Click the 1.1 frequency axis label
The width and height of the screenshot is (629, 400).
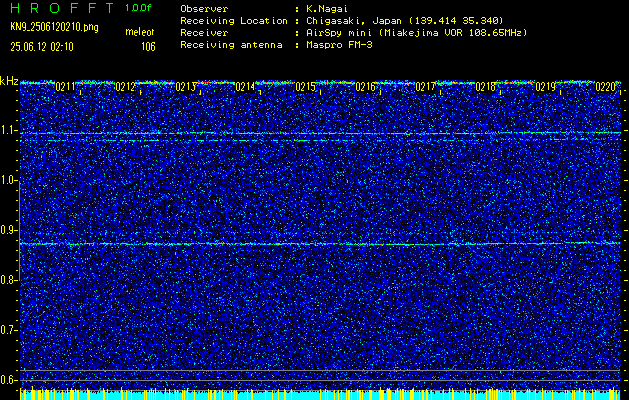pyautogui.click(x=8, y=130)
